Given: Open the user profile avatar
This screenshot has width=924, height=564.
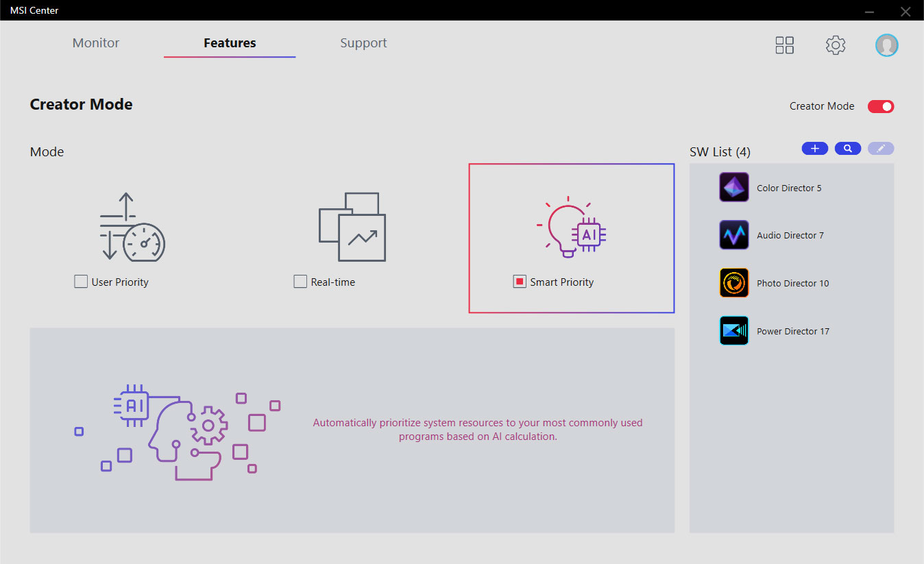Looking at the screenshot, I should [887, 45].
